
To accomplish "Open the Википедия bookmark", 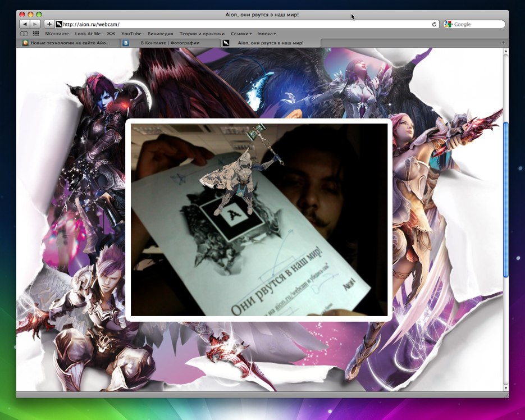I will tap(161, 34).
